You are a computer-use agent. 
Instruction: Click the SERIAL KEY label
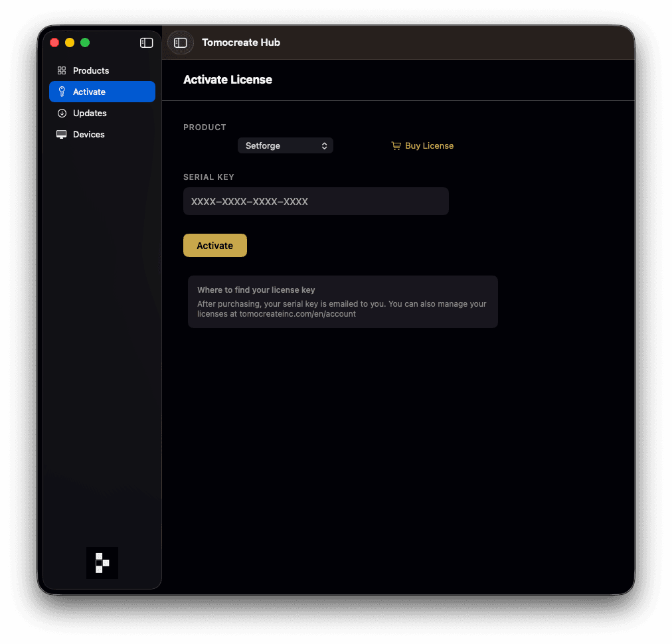pos(209,177)
